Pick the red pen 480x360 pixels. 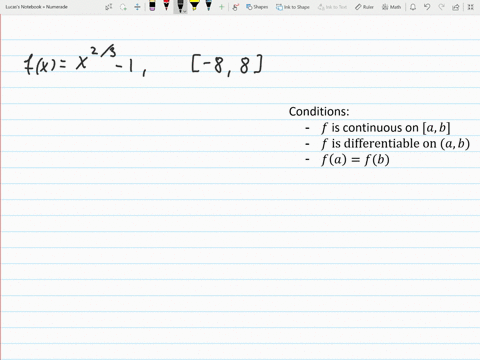pos(166,6)
